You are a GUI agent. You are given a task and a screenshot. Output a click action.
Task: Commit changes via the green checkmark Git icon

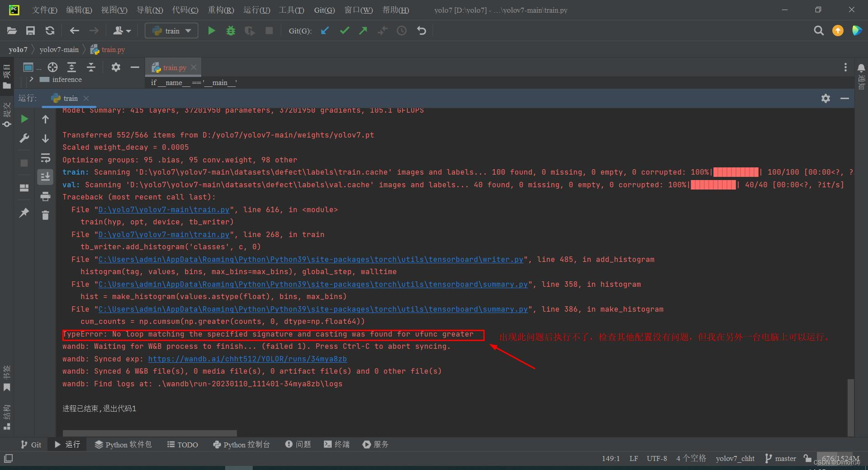[x=344, y=30]
